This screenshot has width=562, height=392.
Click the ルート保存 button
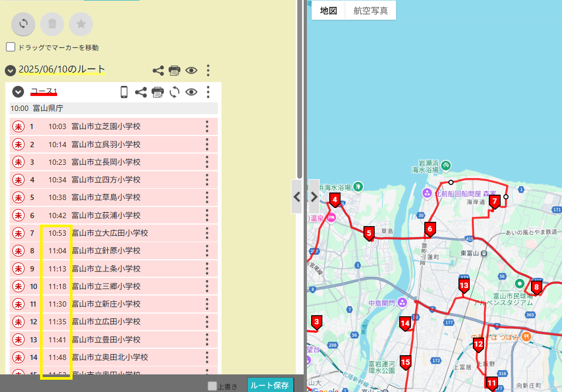click(270, 385)
